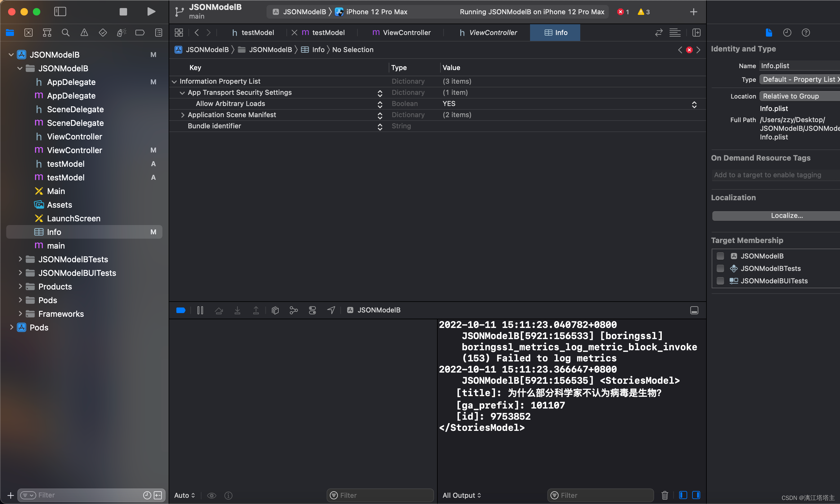Switch to italic ViewController header tab
840x504 pixels.
coord(488,33)
